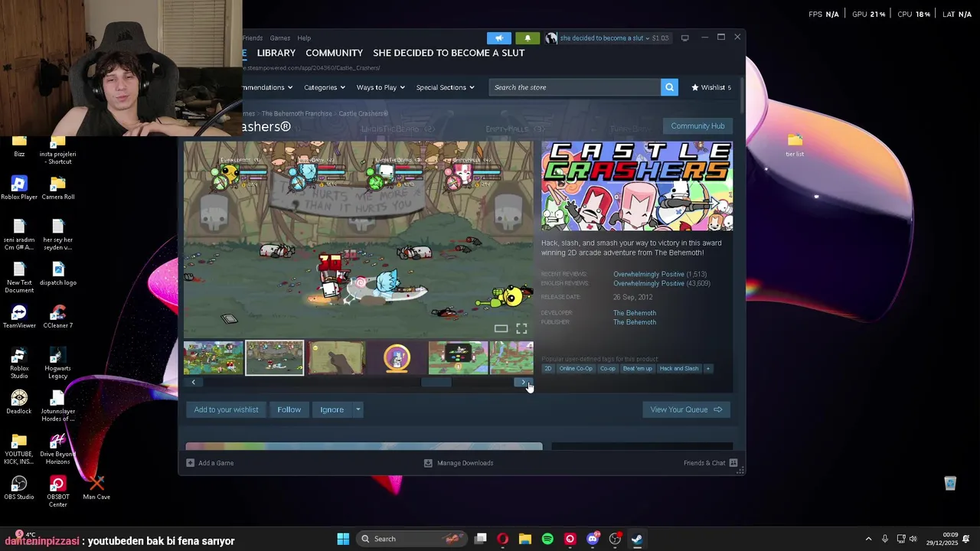Expand the Special Sections dropdown
This screenshot has height=551, width=980.
[x=445, y=87]
